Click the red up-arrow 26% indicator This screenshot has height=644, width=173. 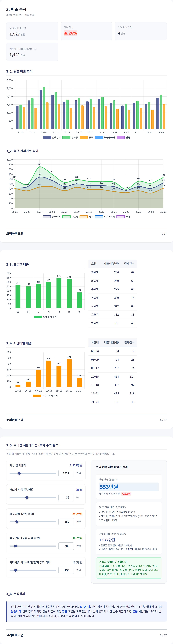coord(70,33)
